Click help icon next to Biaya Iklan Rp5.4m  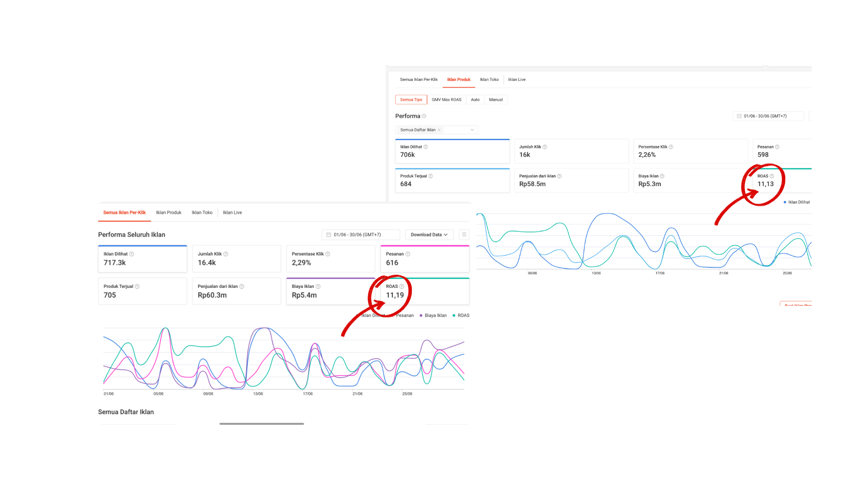(318, 286)
